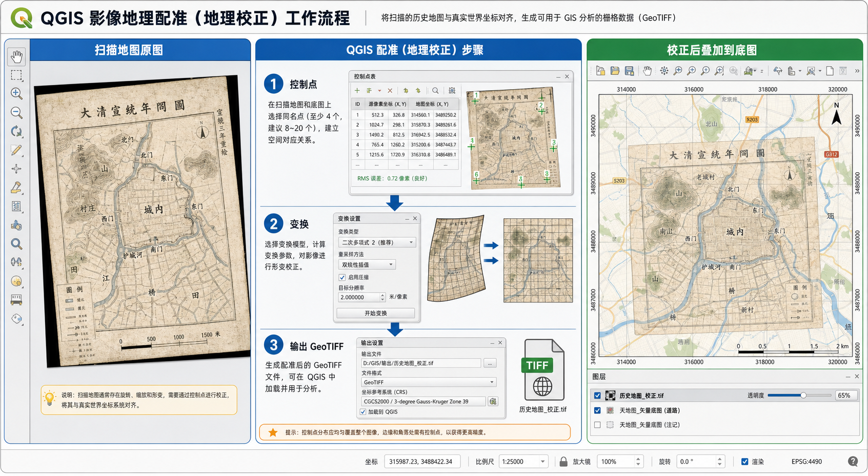The image size is (868, 476).
Task: Minimize the 图层 panel with dash button
Action: (847, 377)
